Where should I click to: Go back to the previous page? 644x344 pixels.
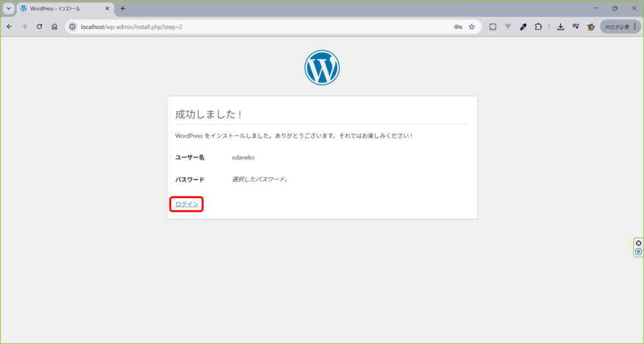pos(9,27)
